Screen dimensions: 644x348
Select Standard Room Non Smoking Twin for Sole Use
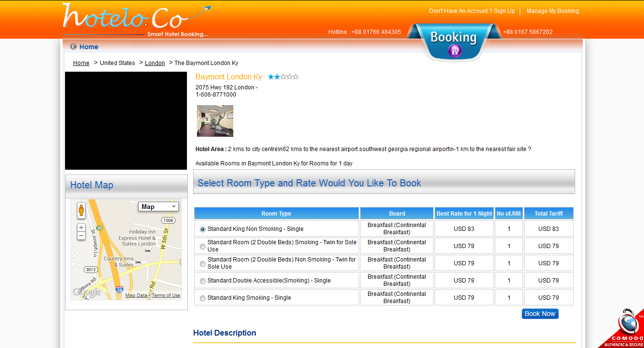[x=203, y=264]
